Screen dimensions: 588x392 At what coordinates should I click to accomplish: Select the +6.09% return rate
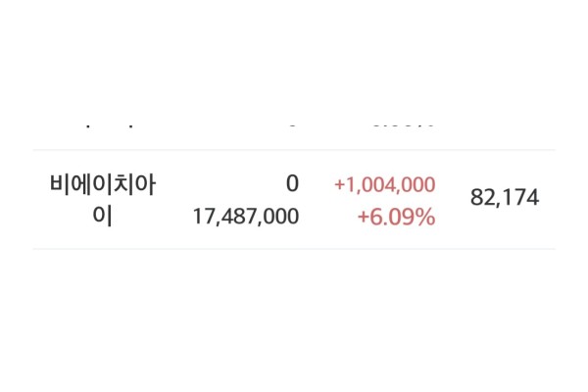[x=396, y=217]
